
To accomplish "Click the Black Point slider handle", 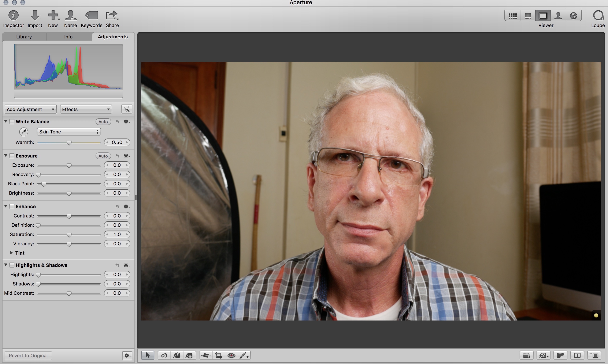I will [44, 184].
